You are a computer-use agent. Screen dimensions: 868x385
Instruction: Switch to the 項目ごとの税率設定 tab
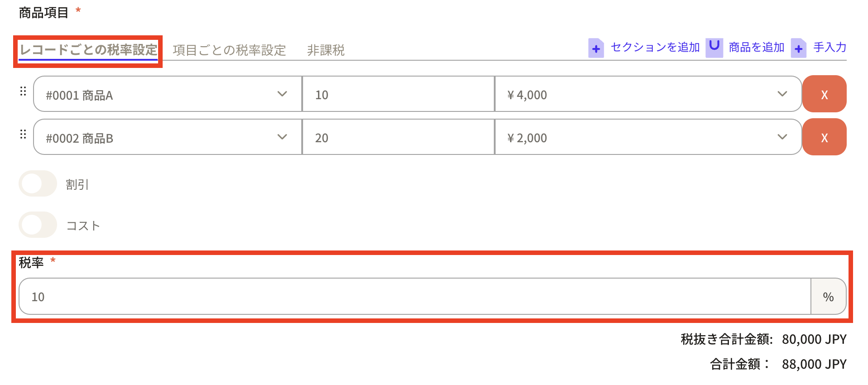point(229,50)
